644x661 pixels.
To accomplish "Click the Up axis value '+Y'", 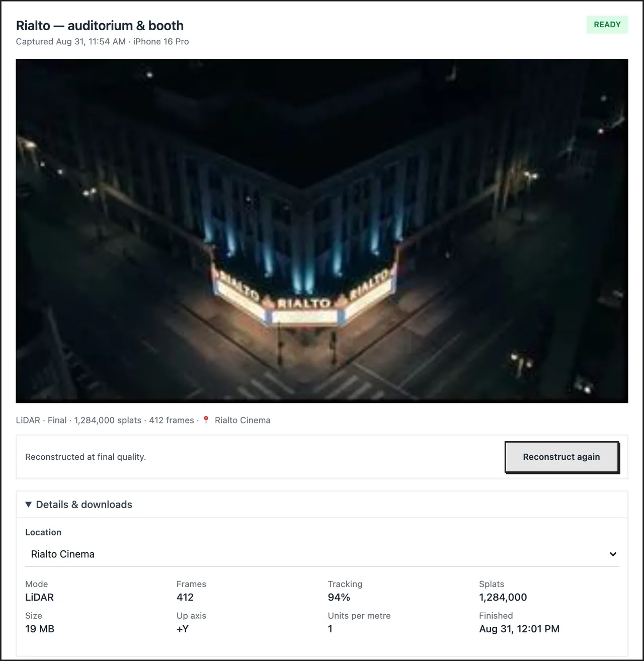I will pos(183,629).
